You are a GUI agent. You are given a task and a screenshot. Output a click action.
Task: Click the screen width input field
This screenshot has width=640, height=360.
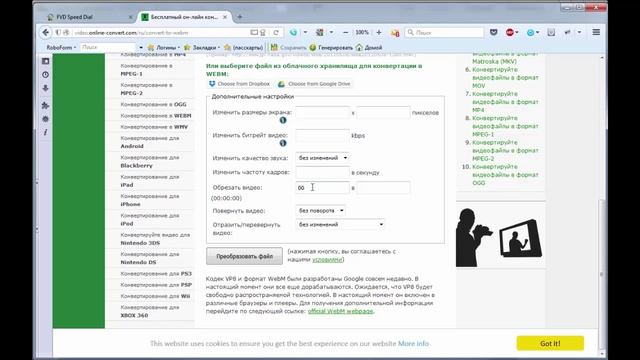(x=322, y=113)
